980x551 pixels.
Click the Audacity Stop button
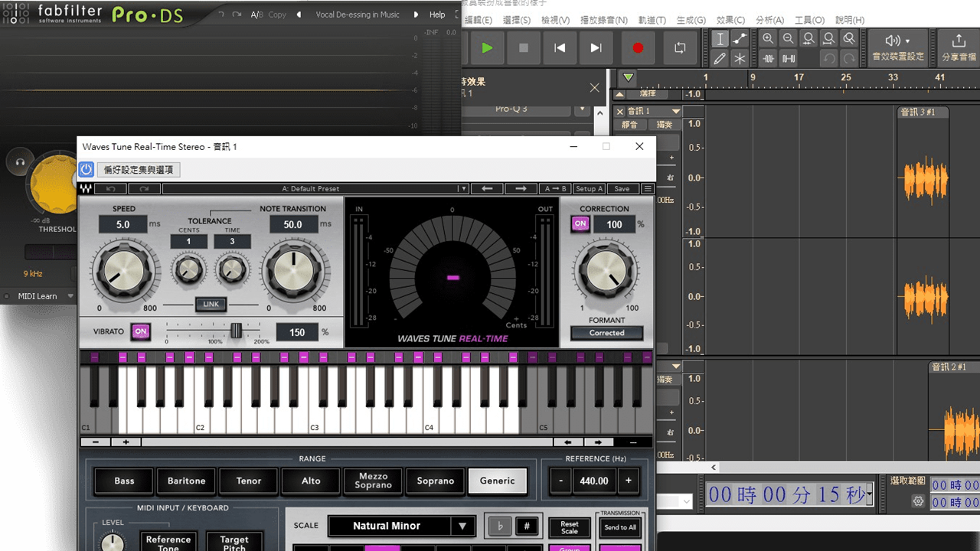coord(524,47)
